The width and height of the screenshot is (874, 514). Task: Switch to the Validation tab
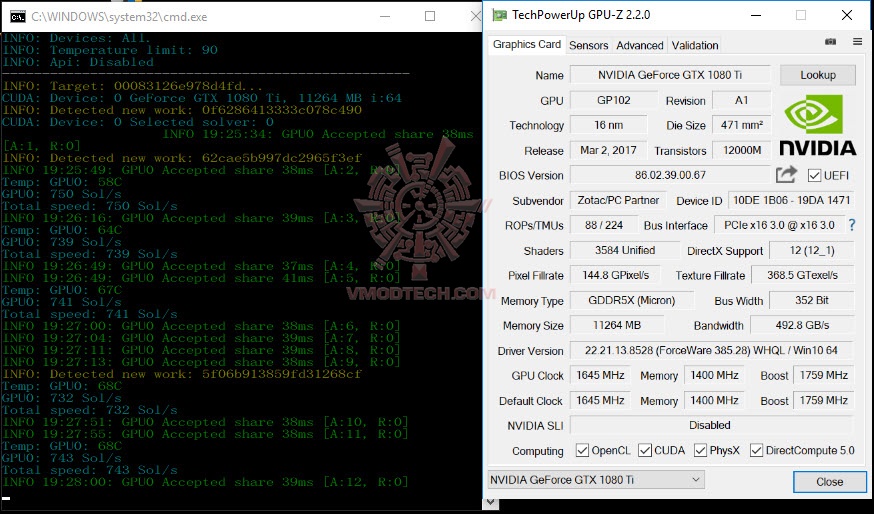(x=695, y=46)
